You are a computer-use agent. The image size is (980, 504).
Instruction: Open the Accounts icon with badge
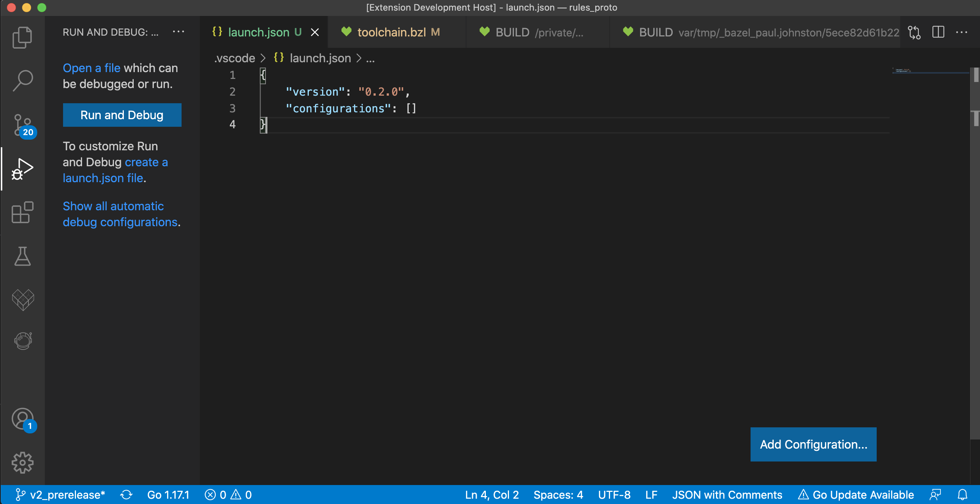point(22,419)
